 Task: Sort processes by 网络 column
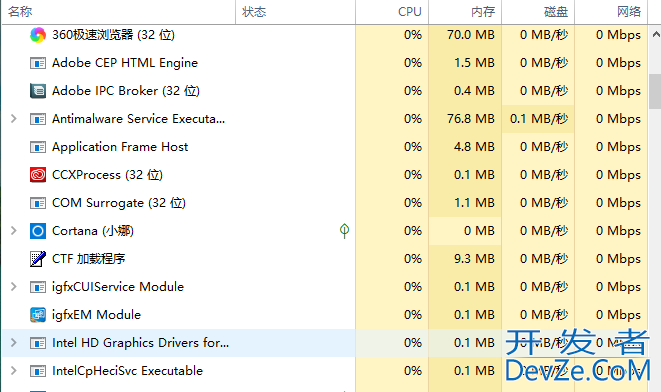611,12
